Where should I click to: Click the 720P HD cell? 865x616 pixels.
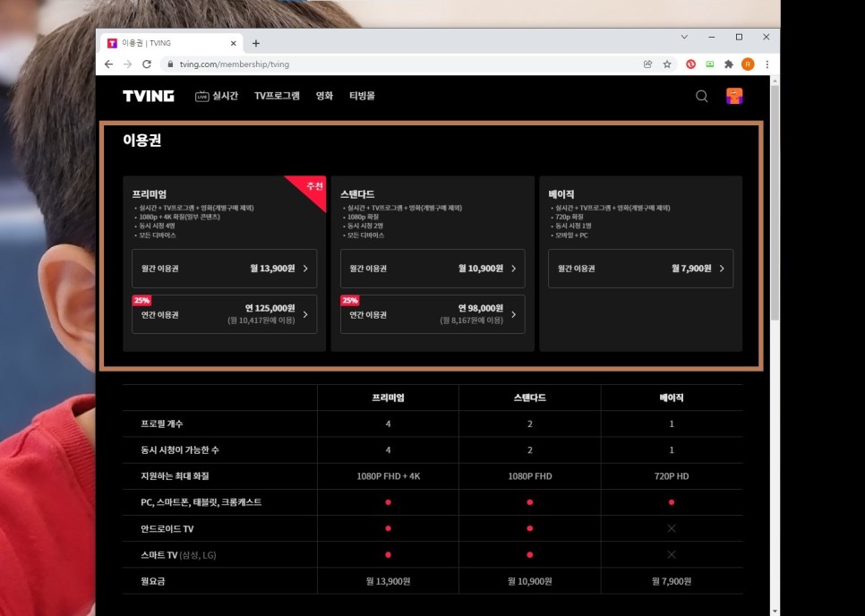[x=672, y=476]
